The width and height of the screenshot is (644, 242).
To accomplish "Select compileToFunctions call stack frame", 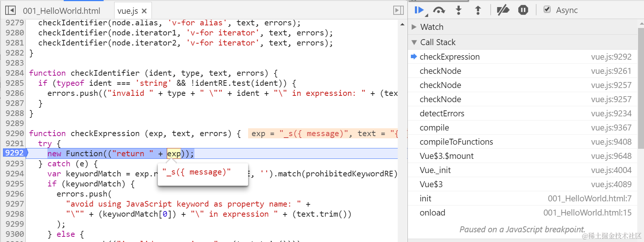I will (522, 142).
